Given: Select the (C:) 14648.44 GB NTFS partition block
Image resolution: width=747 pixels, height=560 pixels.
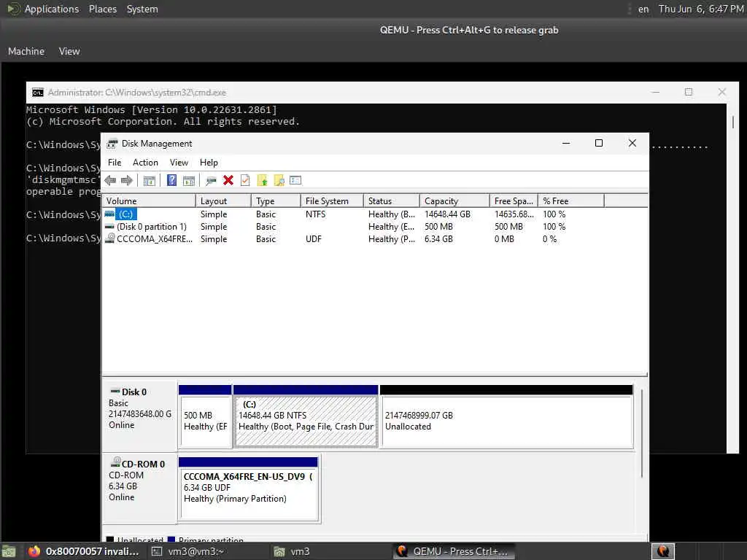Looking at the screenshot, I should (306, 417).
